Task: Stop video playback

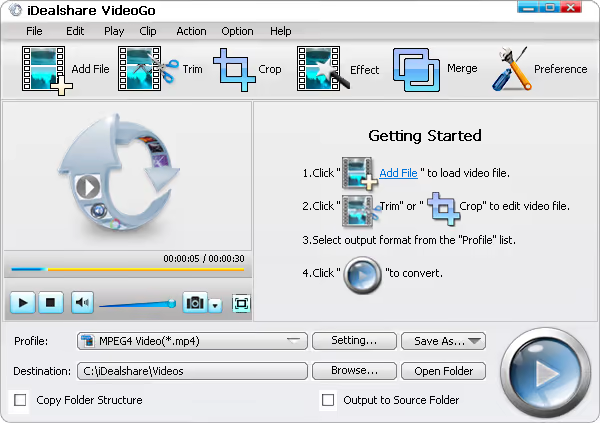Action: click(52, 302)
